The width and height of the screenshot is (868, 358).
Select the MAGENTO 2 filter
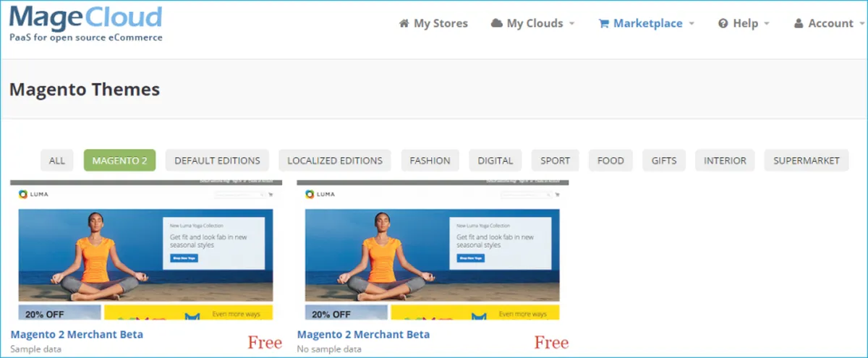click(120, 161)
